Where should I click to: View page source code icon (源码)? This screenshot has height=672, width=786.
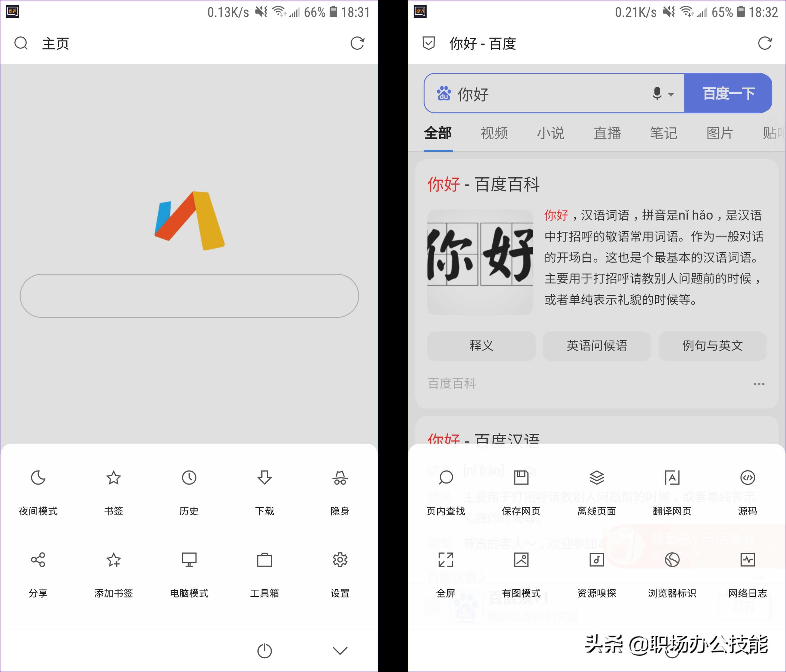(x=748, y=478)
